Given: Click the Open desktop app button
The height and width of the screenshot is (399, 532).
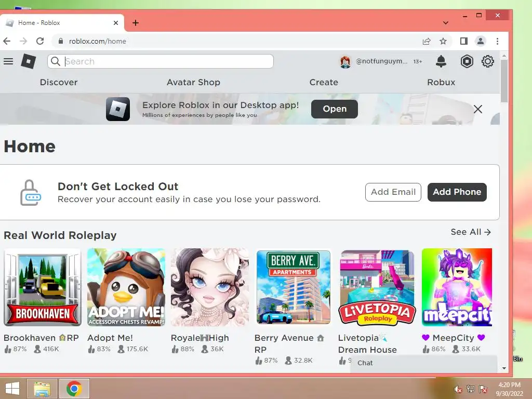Looking at the screenshot, I should pos(335,109).
